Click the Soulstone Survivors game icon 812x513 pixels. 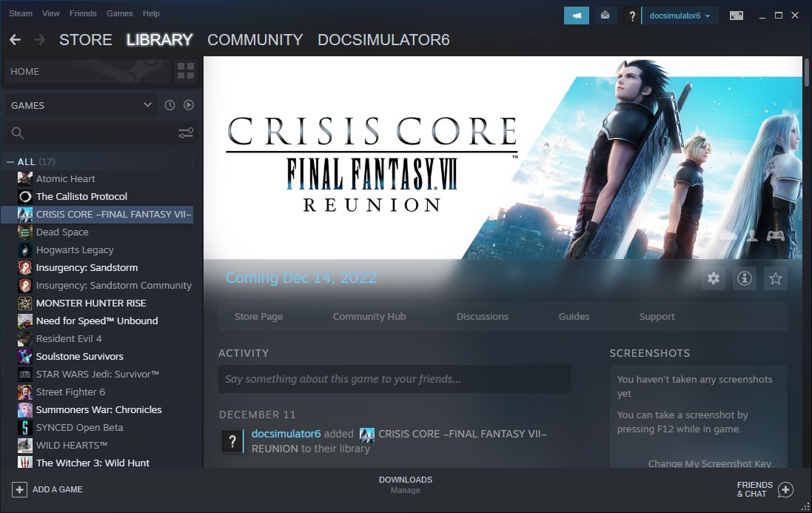tap(25, 356)
